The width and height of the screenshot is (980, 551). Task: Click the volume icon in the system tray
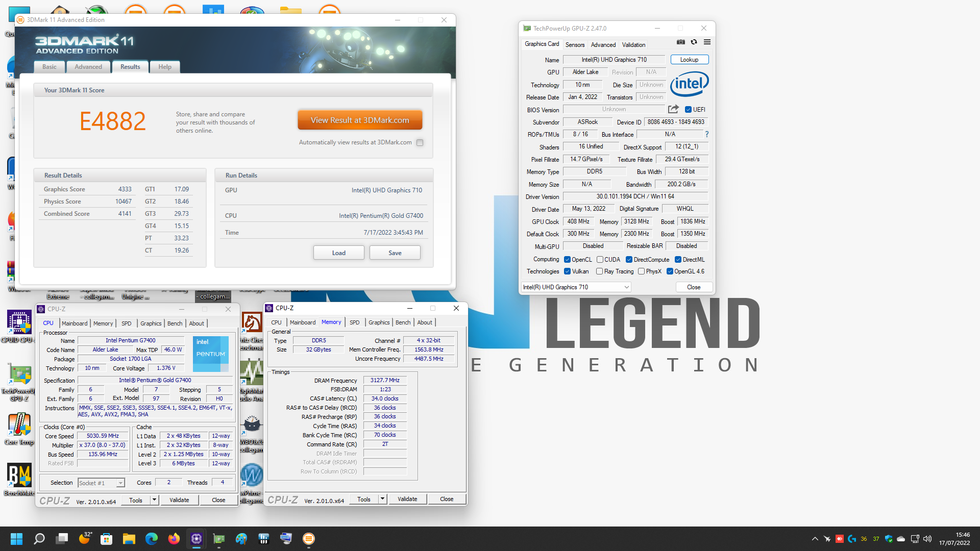coord(927,539)
